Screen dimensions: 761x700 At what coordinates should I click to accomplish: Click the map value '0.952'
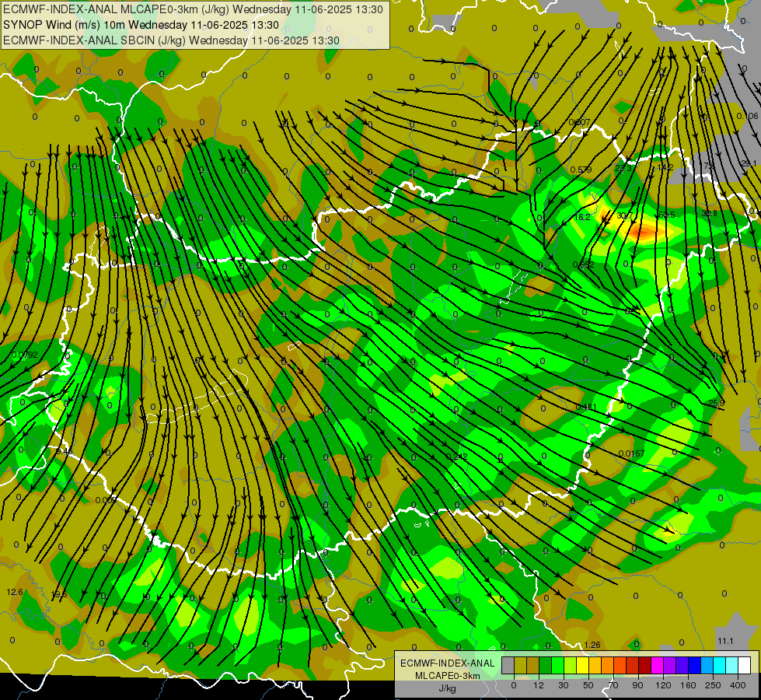point(583,265)
